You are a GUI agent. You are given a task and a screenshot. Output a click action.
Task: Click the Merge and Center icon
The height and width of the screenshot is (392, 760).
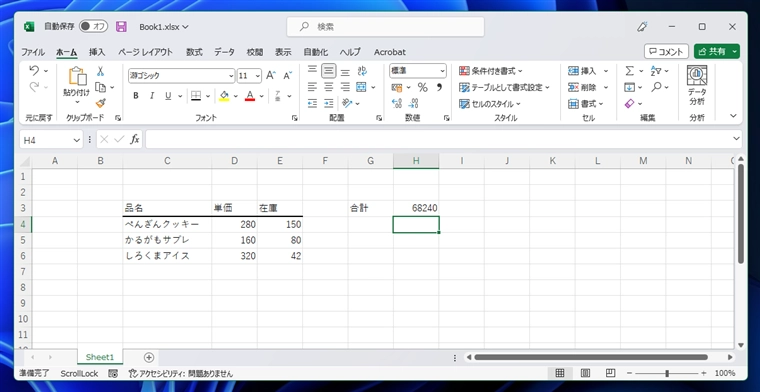tap(361, 87)
